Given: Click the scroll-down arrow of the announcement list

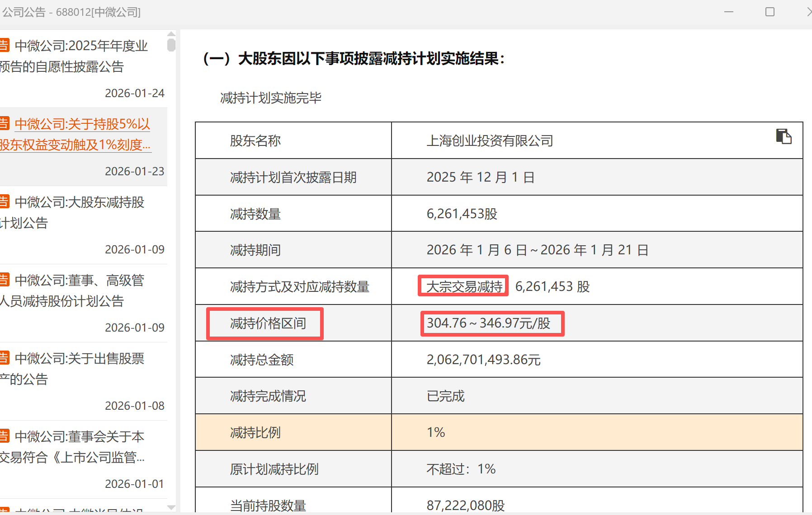Looking at the screenshot, I should click(x=171, y=507).
